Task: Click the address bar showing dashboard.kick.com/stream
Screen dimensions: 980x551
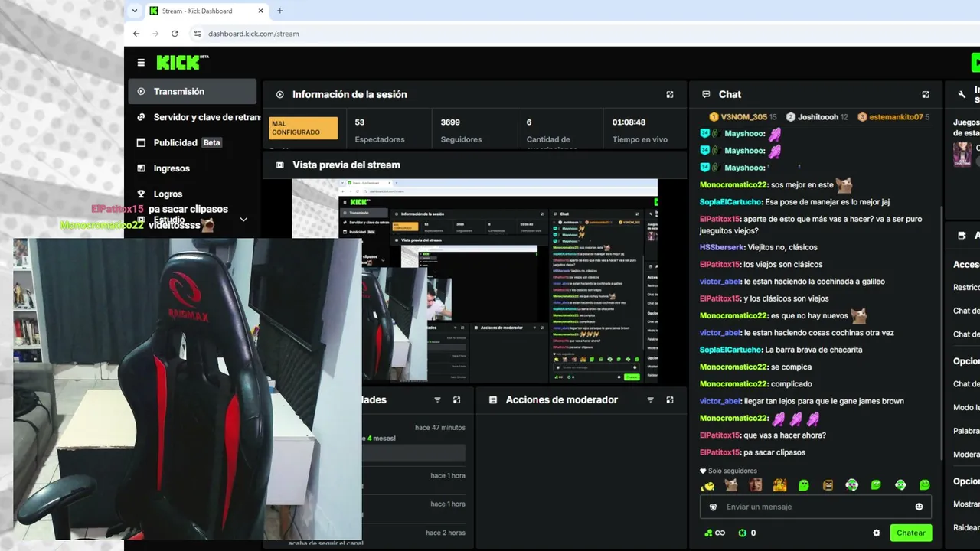Action: click(x=253, y=34)
